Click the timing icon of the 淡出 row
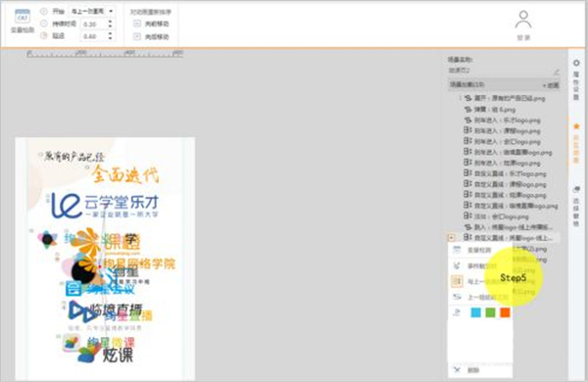The width and height of the screenshot is (588, 382). coord(467,215)
